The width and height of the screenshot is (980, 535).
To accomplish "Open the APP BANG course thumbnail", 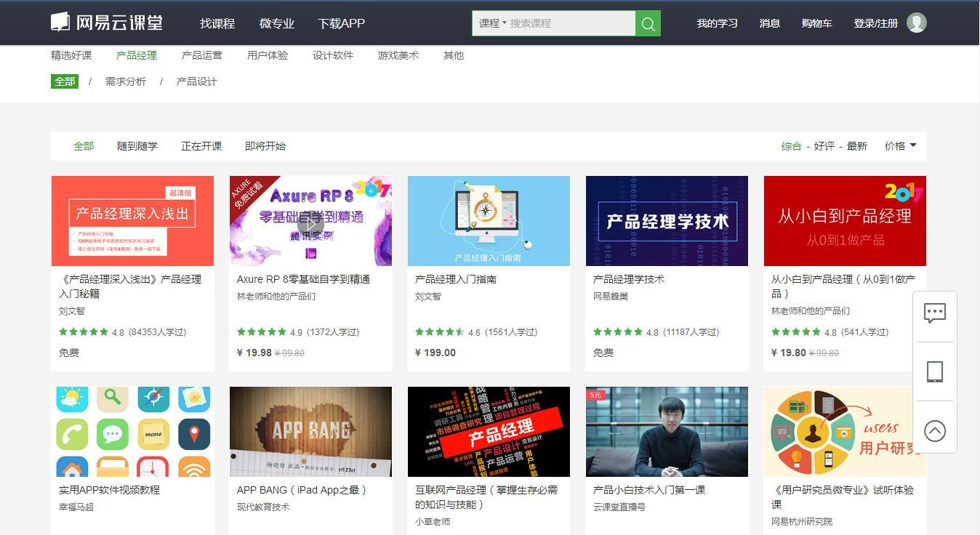I will 310,432.
